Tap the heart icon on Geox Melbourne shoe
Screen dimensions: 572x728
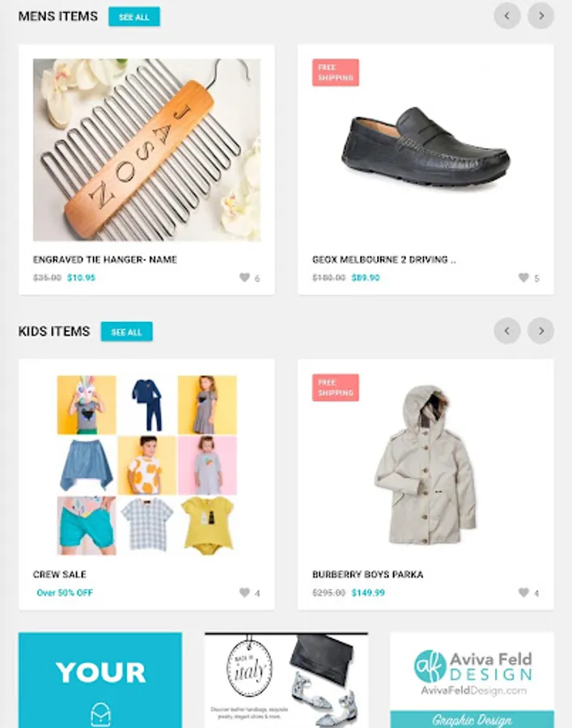pos(523,277)
